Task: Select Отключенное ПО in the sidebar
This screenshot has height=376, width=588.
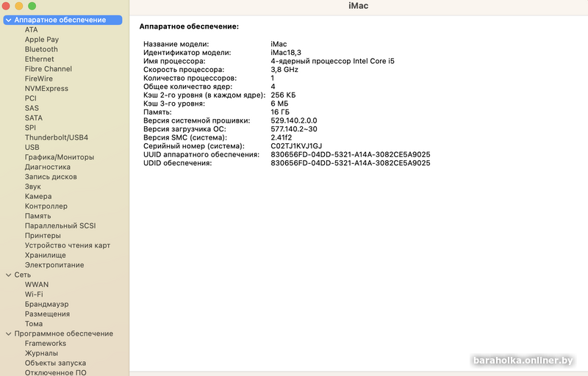Action: coord(55,372)
